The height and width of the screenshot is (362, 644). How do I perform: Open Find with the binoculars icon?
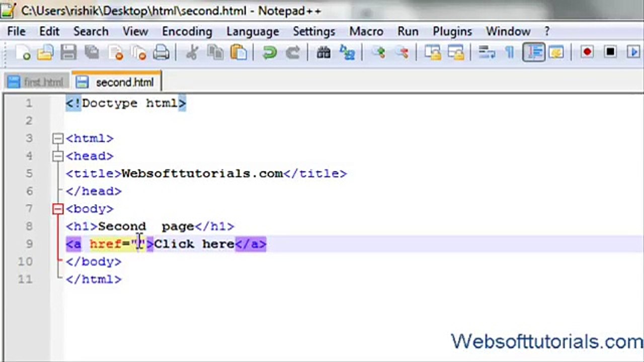point(323,52)
